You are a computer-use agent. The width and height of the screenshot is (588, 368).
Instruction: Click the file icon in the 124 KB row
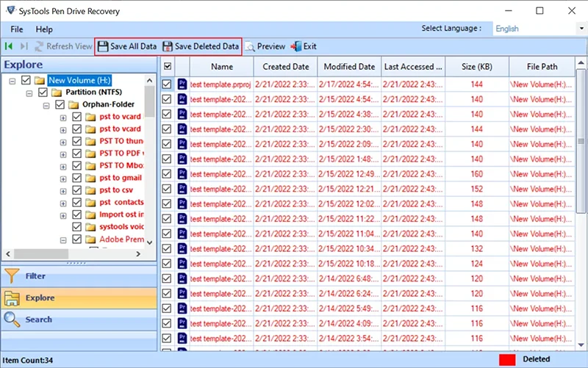pyautogui.click(x=182, y=264)
